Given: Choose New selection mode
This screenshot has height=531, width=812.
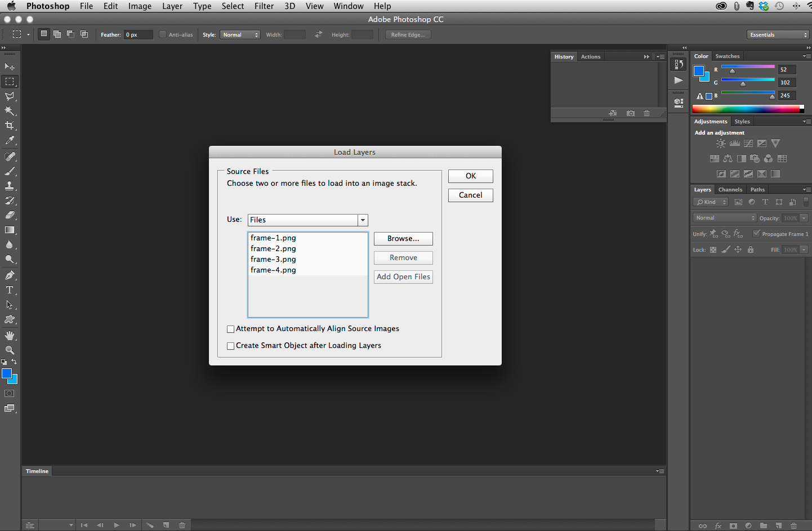Looking at the screenshot, I should [43, 34].
